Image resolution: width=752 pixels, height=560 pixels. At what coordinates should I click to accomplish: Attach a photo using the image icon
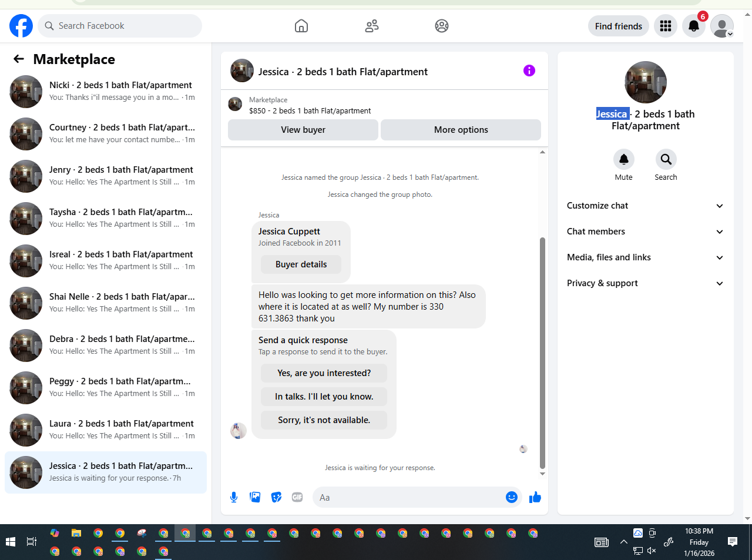pos(255,497)
